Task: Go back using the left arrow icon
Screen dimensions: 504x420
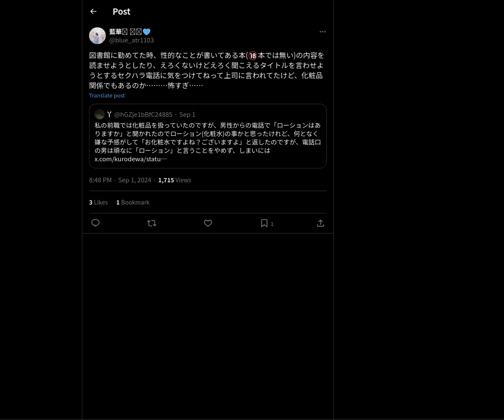Action: coord(93,12)
